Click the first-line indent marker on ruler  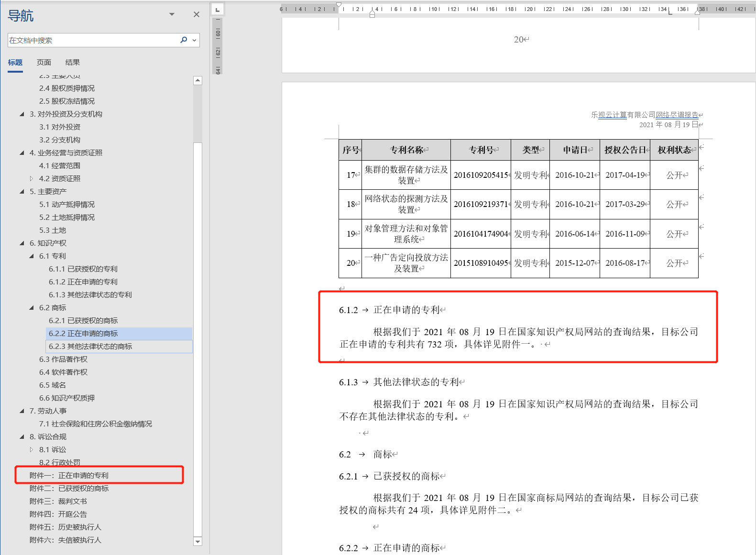point(339,5)
